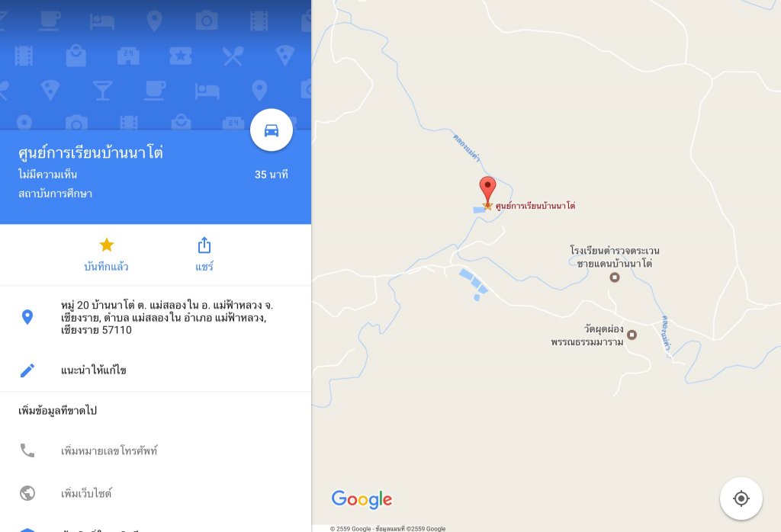Viewport: 781px width, 532px height.
Task: Click the red map marker pin
Action: [487, 190]
